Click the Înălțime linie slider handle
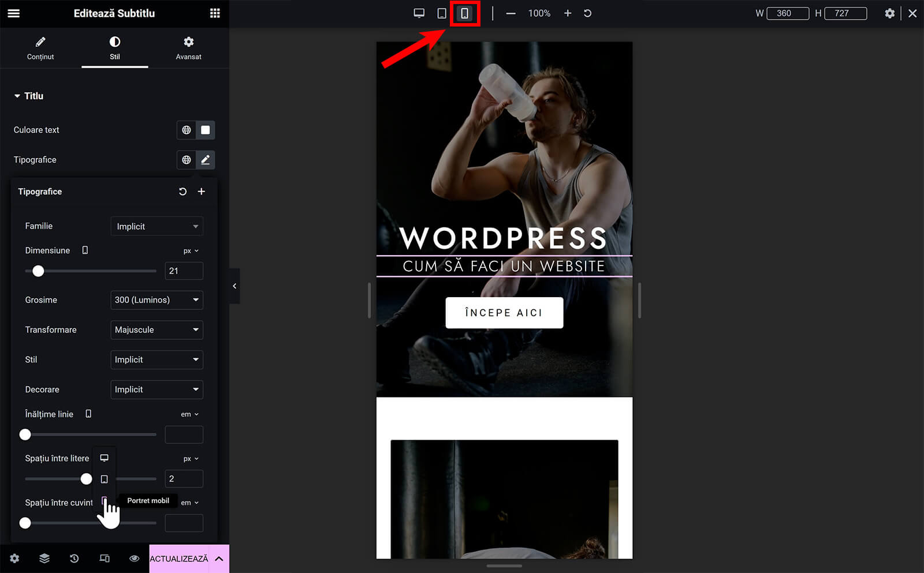Screen dimensions: 924x573 pos(25,435)
